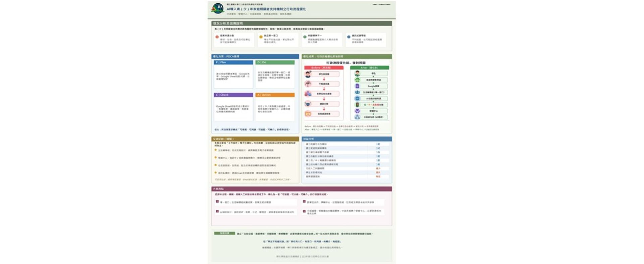
Task: Click the round blue AI icon
Action: (x=357, y=98)
